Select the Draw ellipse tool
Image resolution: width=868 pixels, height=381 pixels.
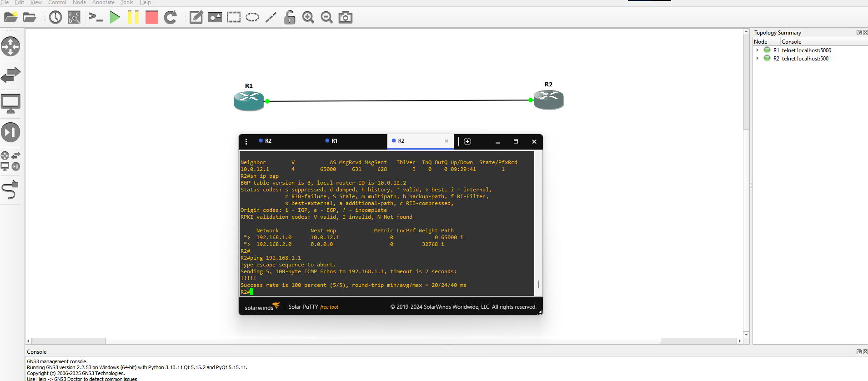252,17
